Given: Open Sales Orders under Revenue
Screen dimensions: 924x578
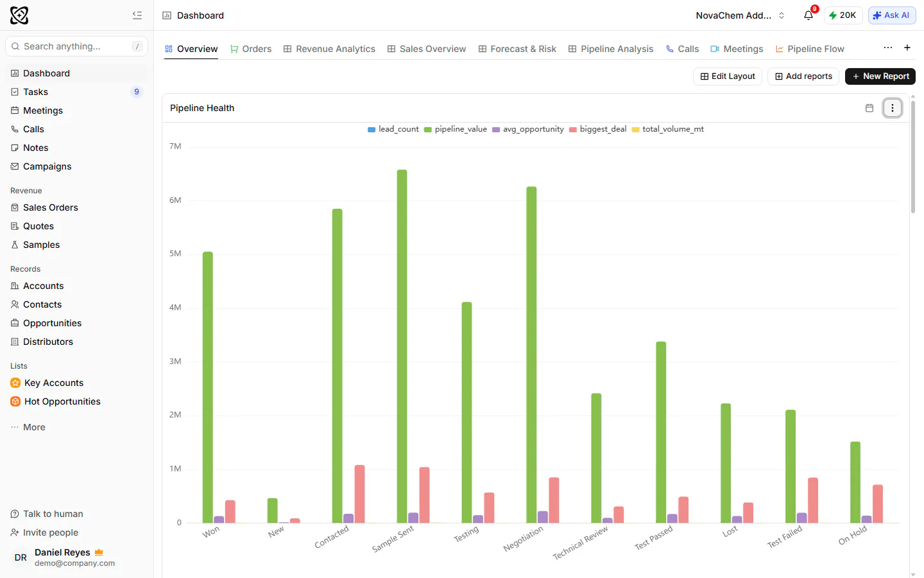Looking at the screenshot, I should [x=76, y=207].
